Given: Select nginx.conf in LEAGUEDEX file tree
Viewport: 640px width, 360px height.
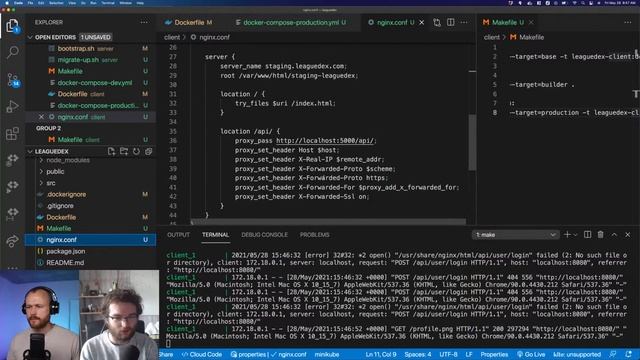Looking at the screenshot, I should click(91, 240).
